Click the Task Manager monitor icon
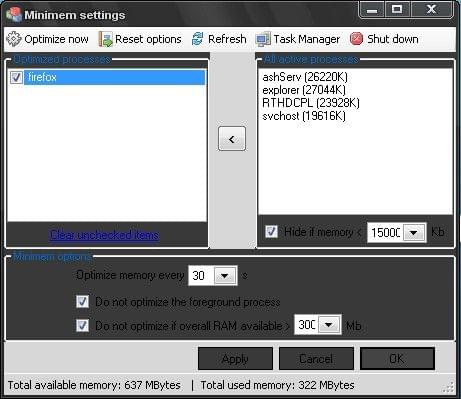Viewport: 461px width, 399px height. 263,39
